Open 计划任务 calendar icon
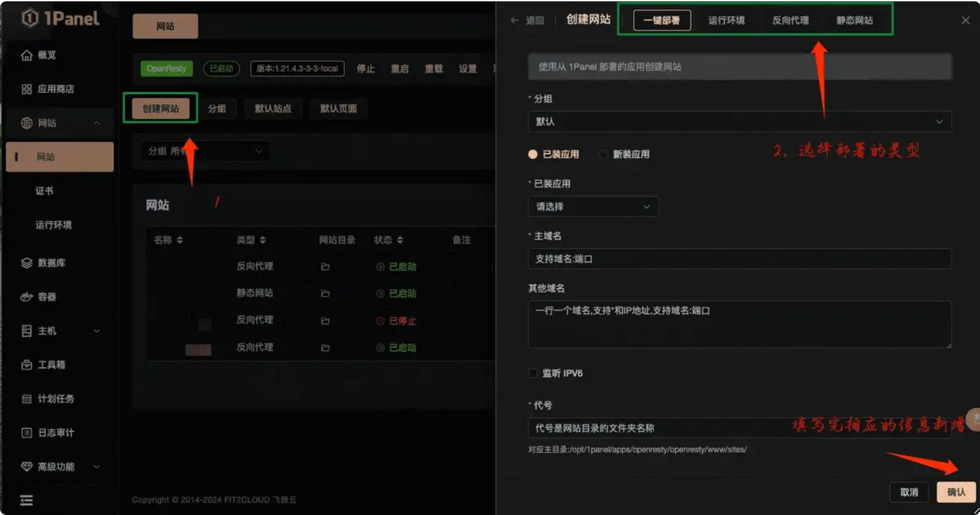The height and width of the screenshot is (515, 980). click(x=26, y=399)
